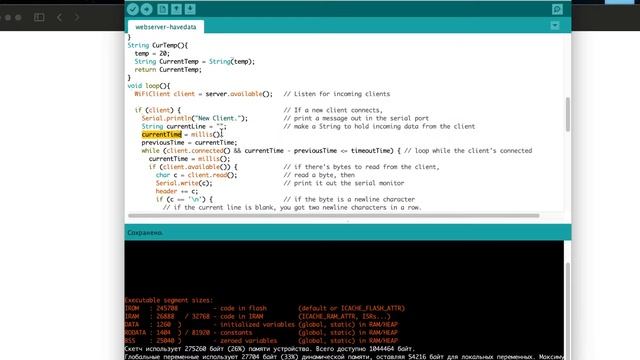The height and width of the screenshot is (360, 640).
Task: Click the 'Serial.write(c);' line
Action: 184,183
